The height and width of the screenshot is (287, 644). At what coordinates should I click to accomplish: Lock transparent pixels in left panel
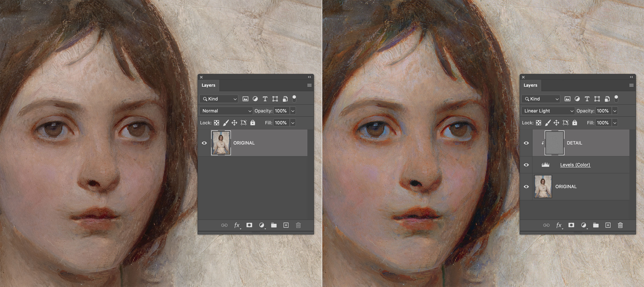click(216, 123)
